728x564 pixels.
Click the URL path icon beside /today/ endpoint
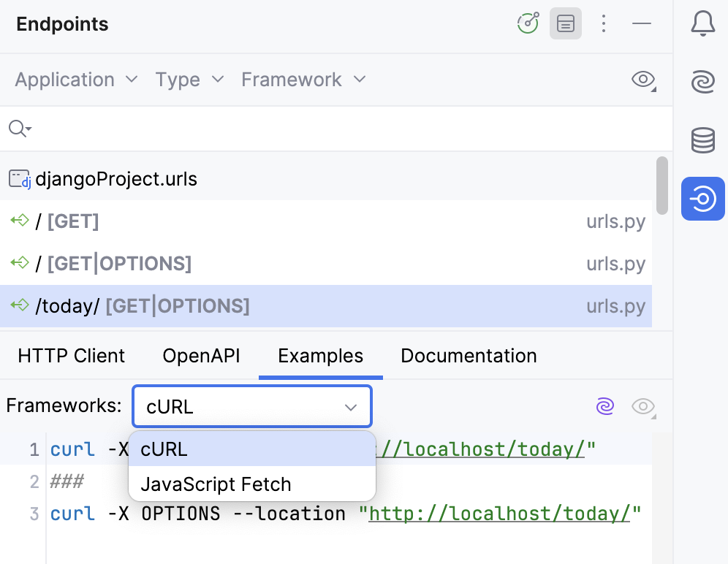point(18,305)
